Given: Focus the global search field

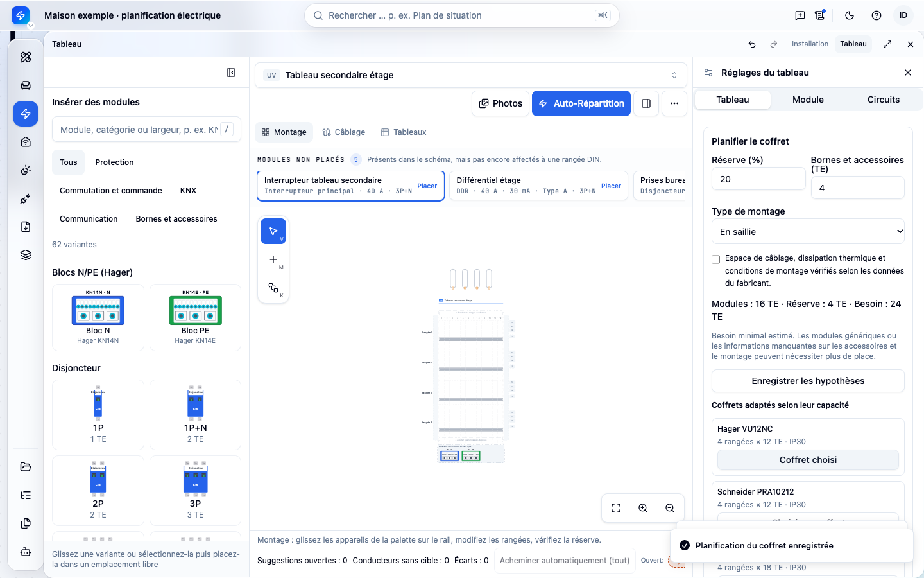Looking at the screenshot, I should tap(462, 15).
